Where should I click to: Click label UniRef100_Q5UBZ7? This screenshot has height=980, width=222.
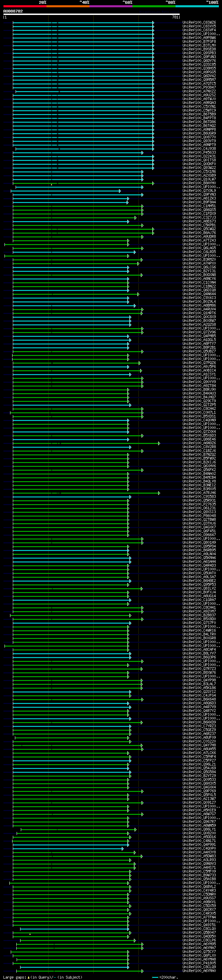click(199, 351)
